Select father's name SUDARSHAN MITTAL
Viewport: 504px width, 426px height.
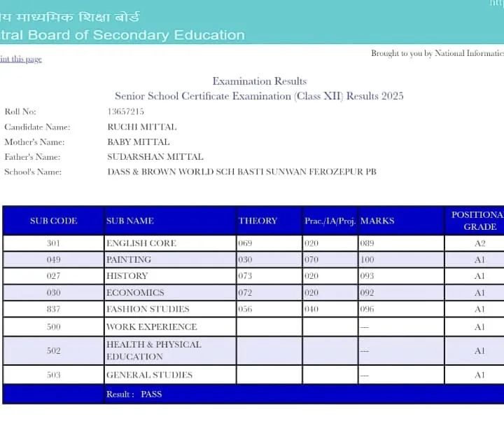[151, 157]
